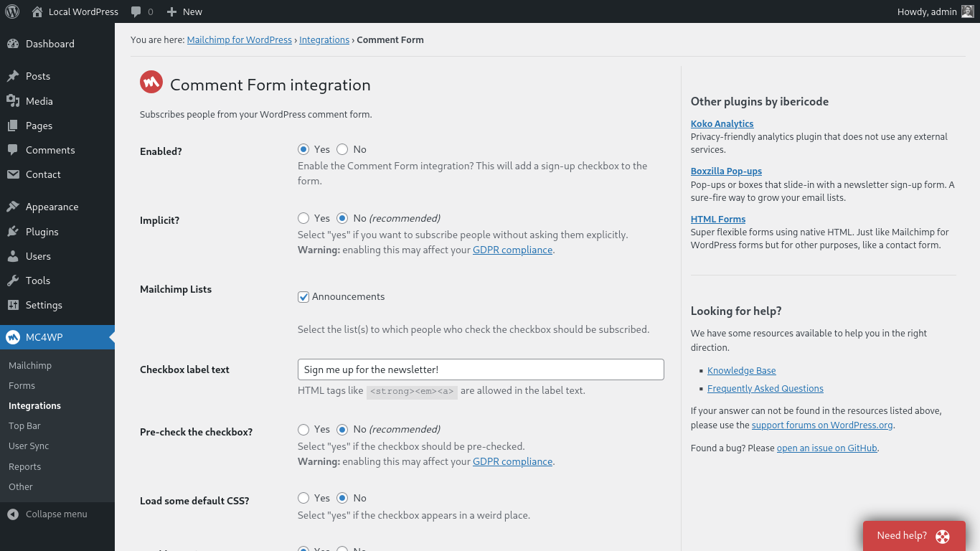Click the Checkbox label text input field
Viewport: 980px width, 551px height.
(481, 369)
